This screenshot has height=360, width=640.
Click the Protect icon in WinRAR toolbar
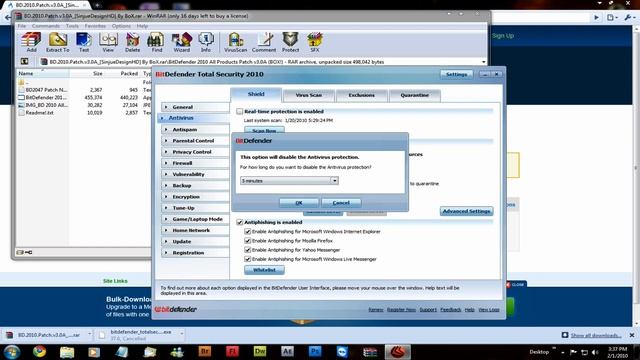pos(290,42)
